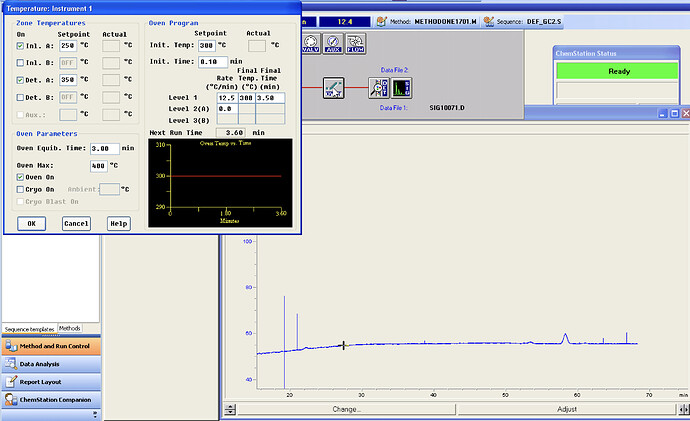Click the Change... button below the chromatogram
The height and width of the screenshot is (421, 690).
click(346, 409)
